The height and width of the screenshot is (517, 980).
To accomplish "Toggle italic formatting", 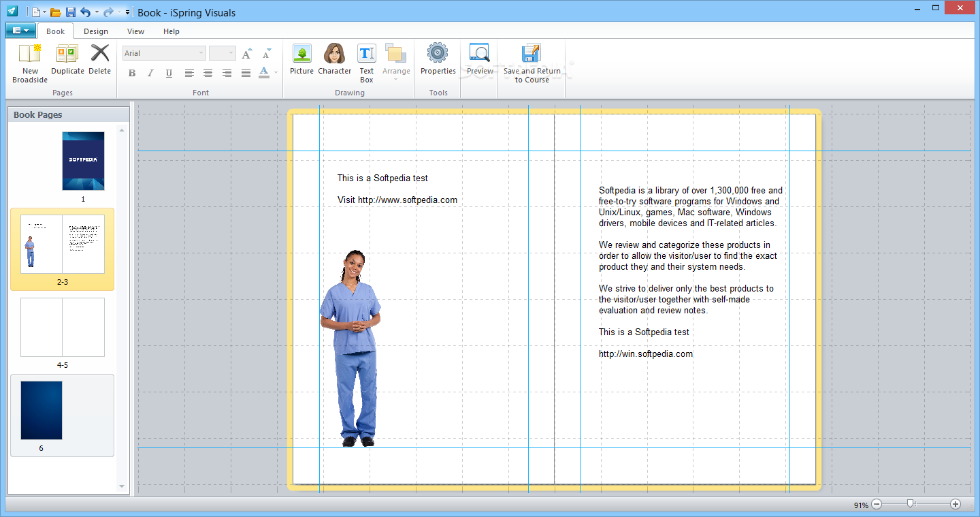I will coord(150,73).
